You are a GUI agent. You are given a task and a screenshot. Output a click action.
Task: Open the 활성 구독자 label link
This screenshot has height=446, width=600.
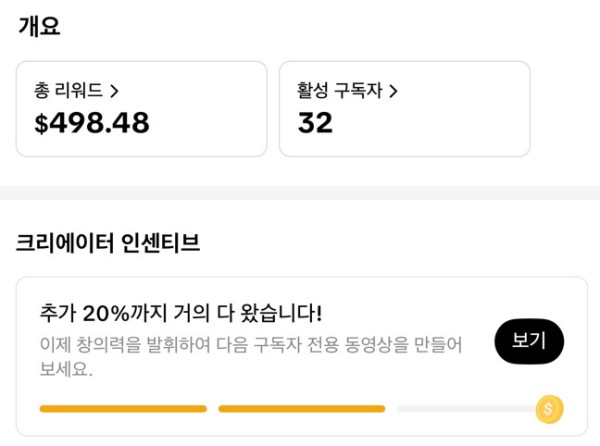coord(341,91)
